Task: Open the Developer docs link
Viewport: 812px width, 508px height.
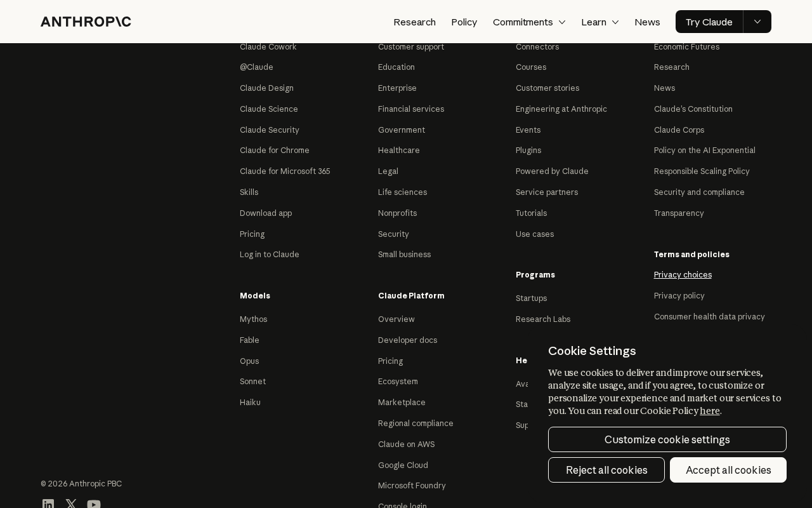Action: pyautogui.click(x=407, y=340)
